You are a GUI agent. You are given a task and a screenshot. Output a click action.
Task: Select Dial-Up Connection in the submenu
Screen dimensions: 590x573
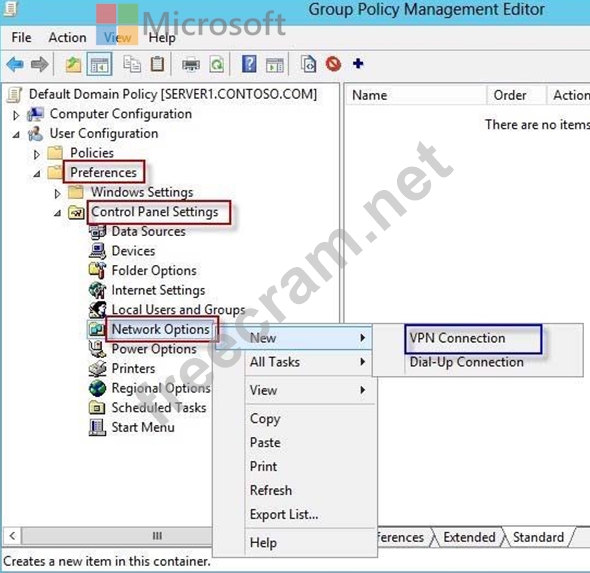coord(466,362)
